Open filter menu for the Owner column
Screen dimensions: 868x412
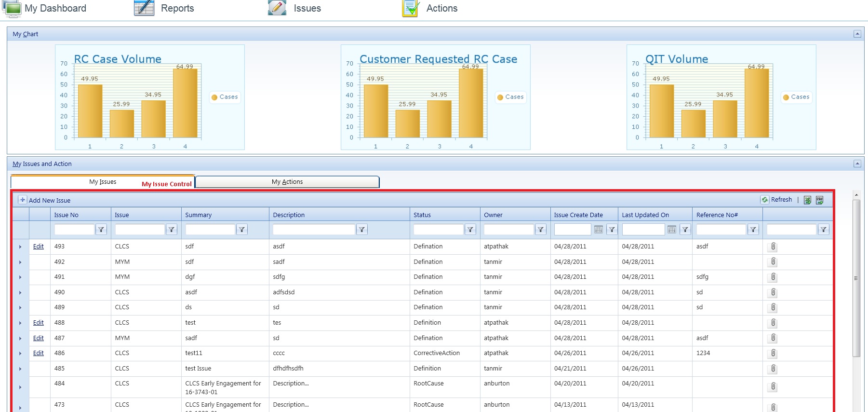coord(541,230)
